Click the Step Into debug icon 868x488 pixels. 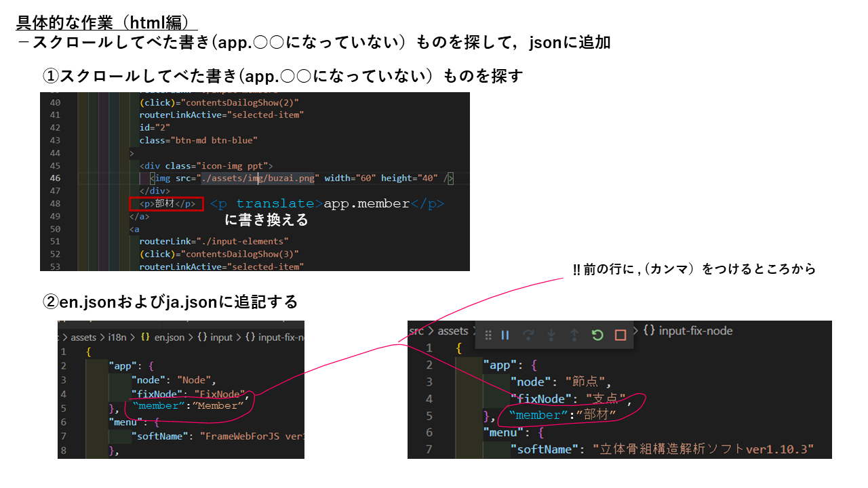point(551,333)
